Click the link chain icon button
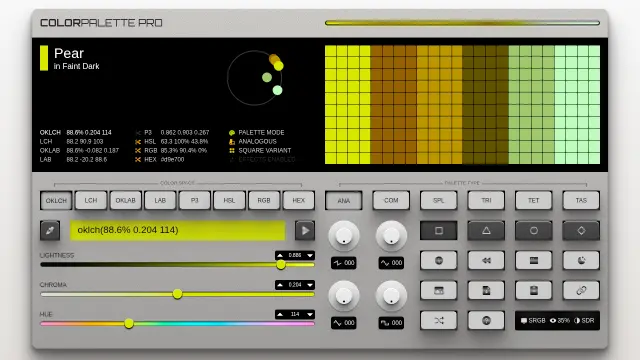 [x=581, y=291]
